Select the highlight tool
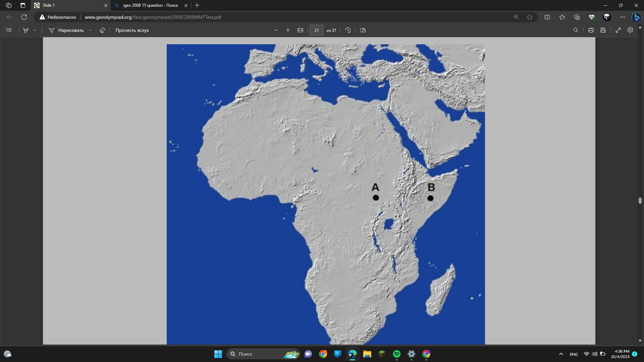This screenshot has height=362, width=644. (26, 30)
